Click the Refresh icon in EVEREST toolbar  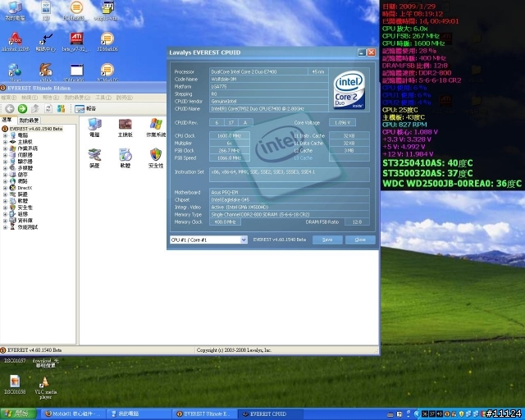pos(48,108)
